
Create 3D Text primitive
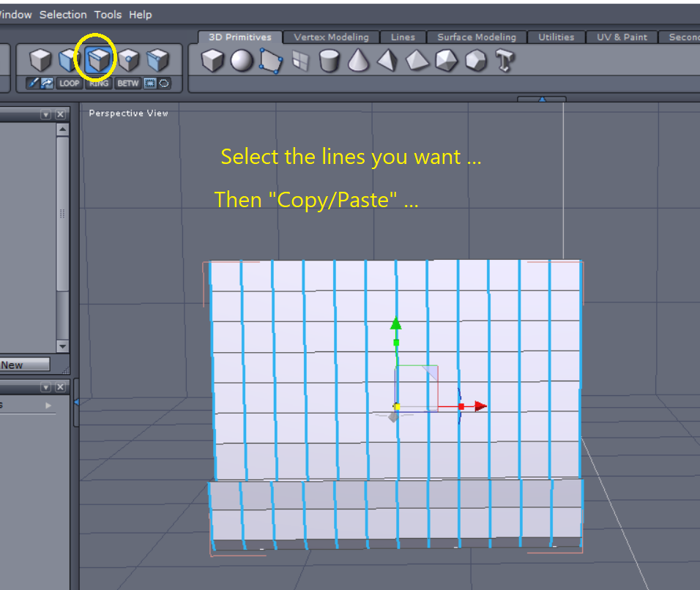505,60
